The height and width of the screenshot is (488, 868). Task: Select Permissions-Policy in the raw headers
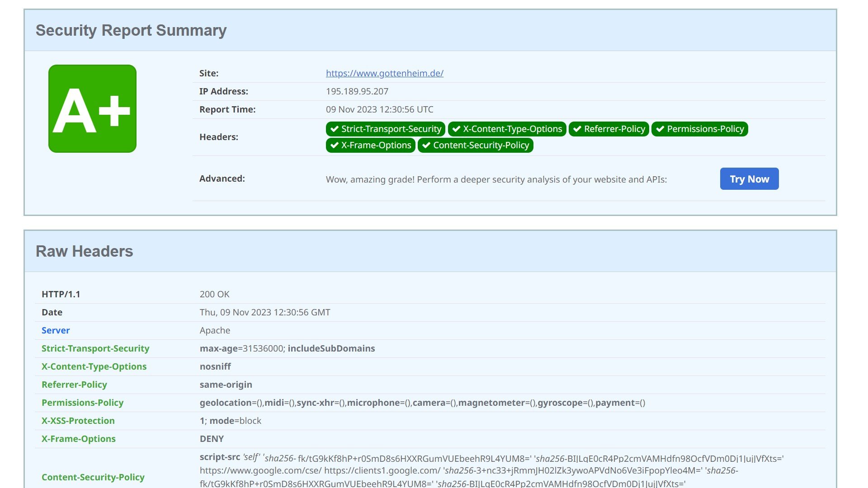click(82, 403)
